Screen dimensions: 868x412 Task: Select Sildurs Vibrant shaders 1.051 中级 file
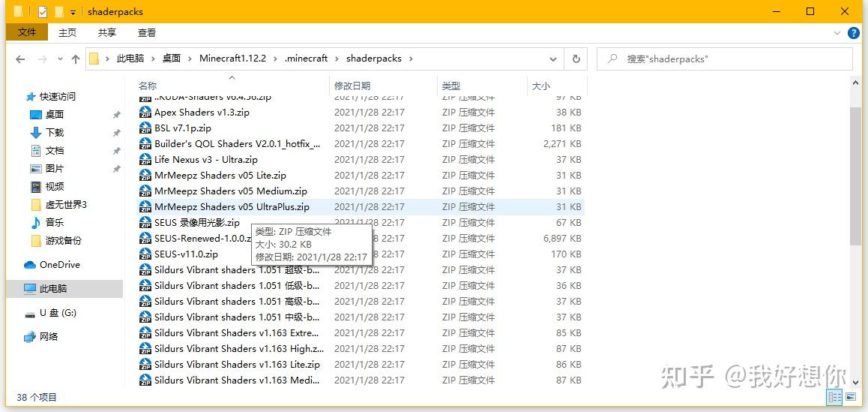(361, 317)
